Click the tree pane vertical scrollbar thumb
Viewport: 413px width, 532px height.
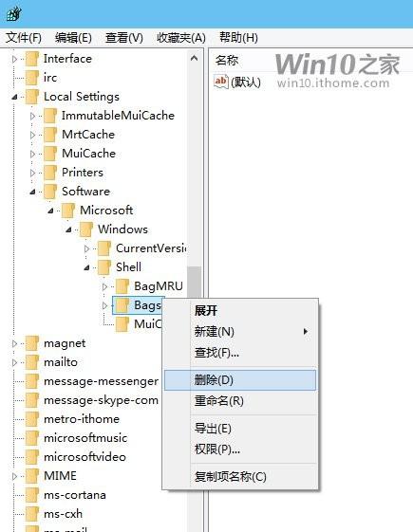coord(195,283)
